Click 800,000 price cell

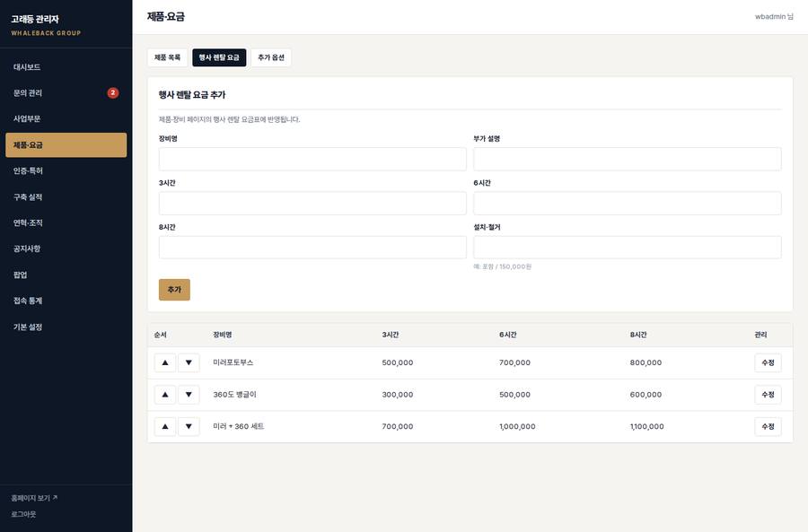tap(646, 362)
